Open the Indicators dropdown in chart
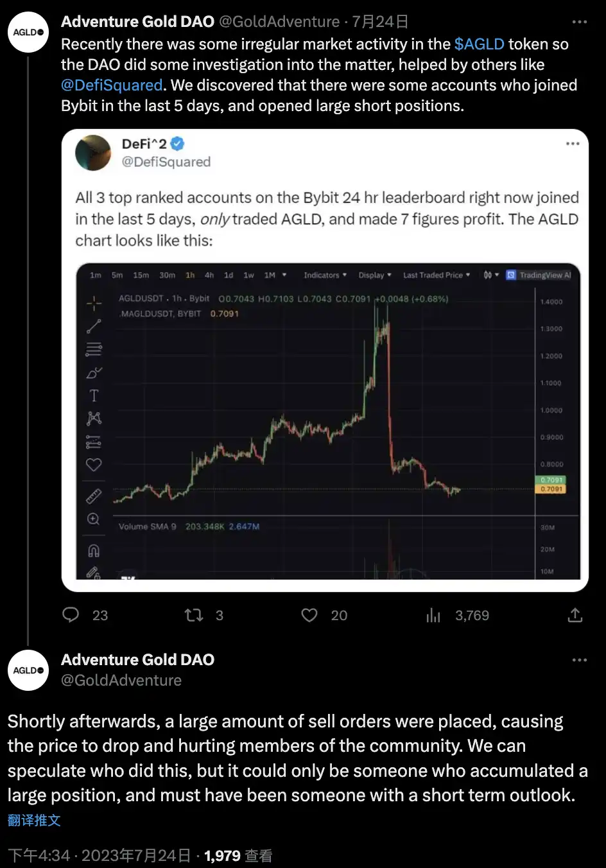606x868 pixels. (325, 275)
